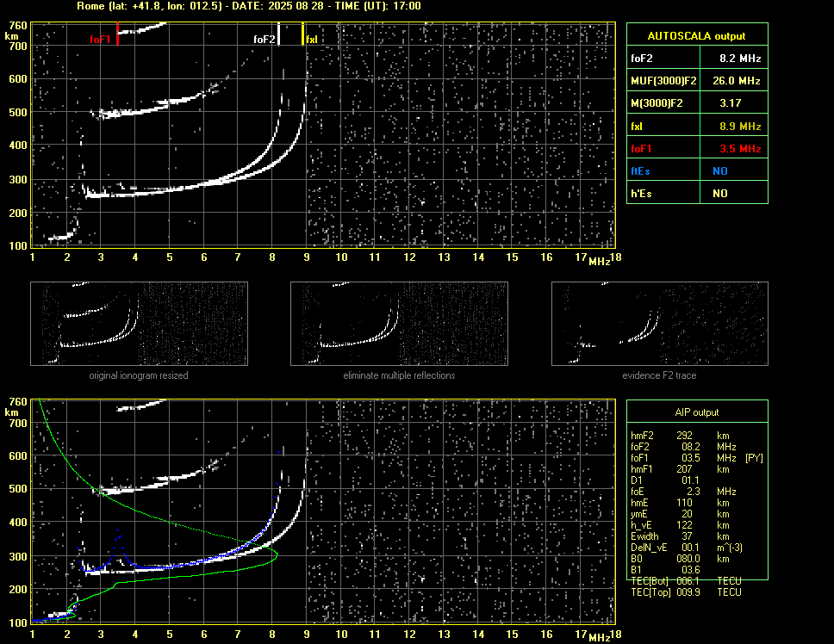Viewport: 834px width, 644px height.
Task: Click the 'original ionogram resized' caption
Action: [139, 375]
